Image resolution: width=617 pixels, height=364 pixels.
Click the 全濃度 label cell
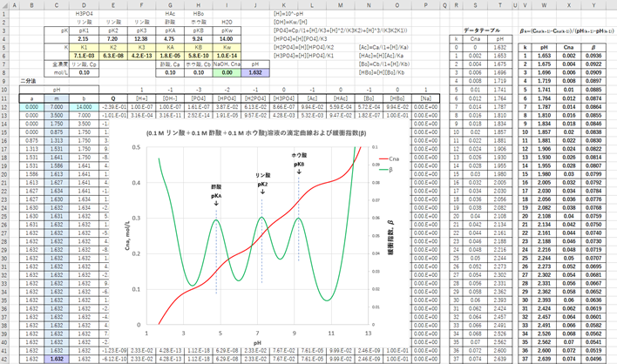(57, 64)
